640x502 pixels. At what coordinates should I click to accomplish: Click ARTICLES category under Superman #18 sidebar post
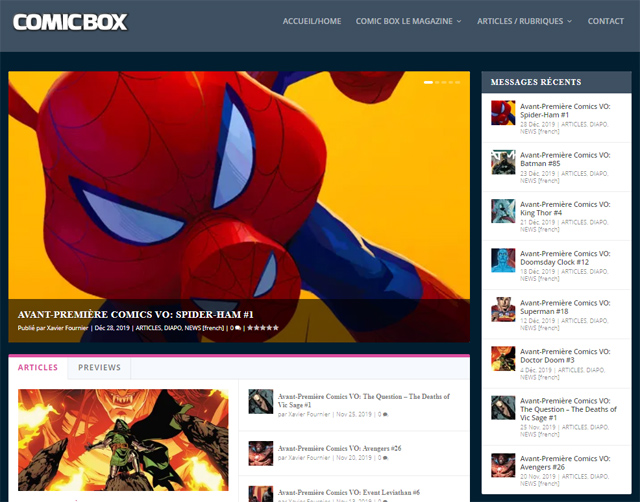574,321
